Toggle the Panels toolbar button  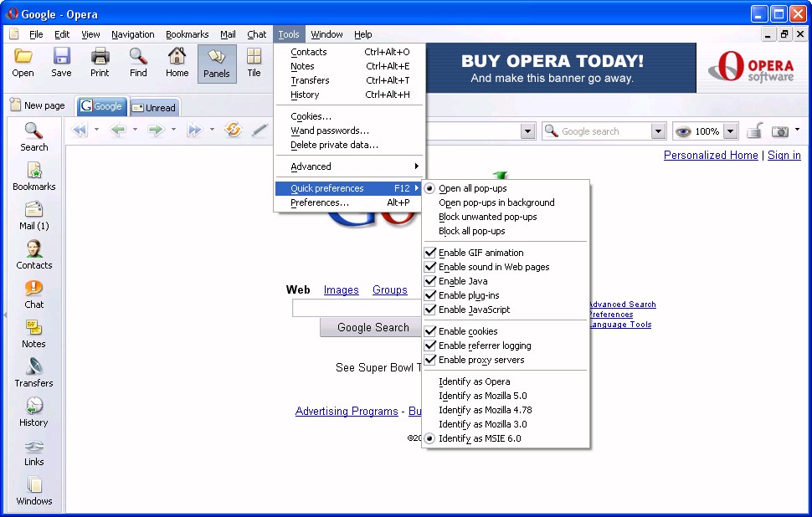[217, 64]
